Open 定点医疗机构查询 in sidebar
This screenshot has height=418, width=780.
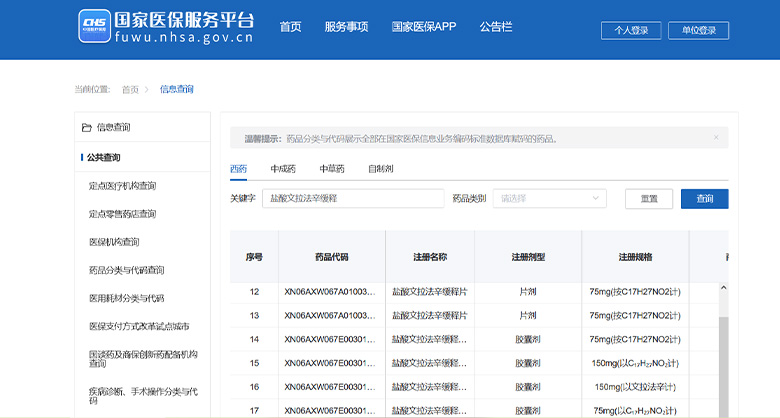(x=122, y=186)
